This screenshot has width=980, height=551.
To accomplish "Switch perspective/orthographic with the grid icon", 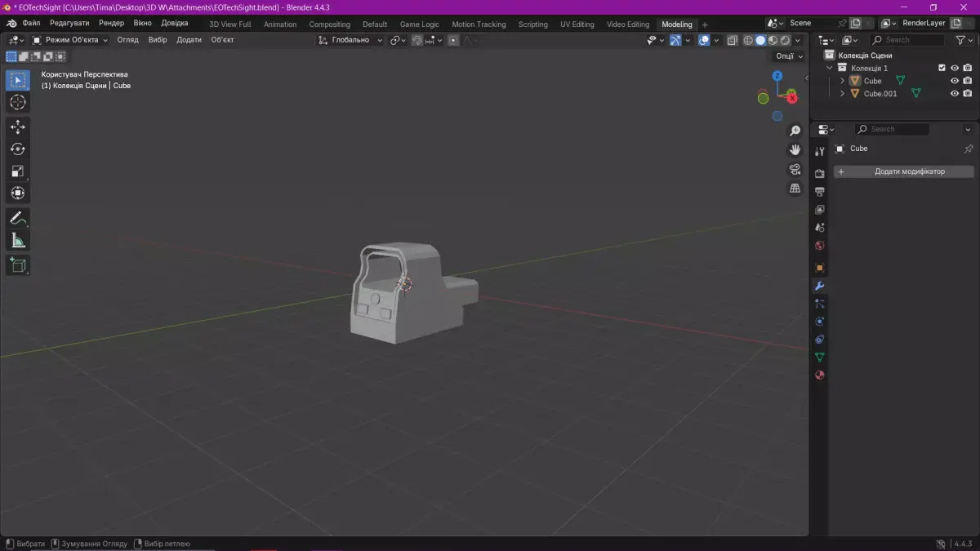I will tap(795, 188).
